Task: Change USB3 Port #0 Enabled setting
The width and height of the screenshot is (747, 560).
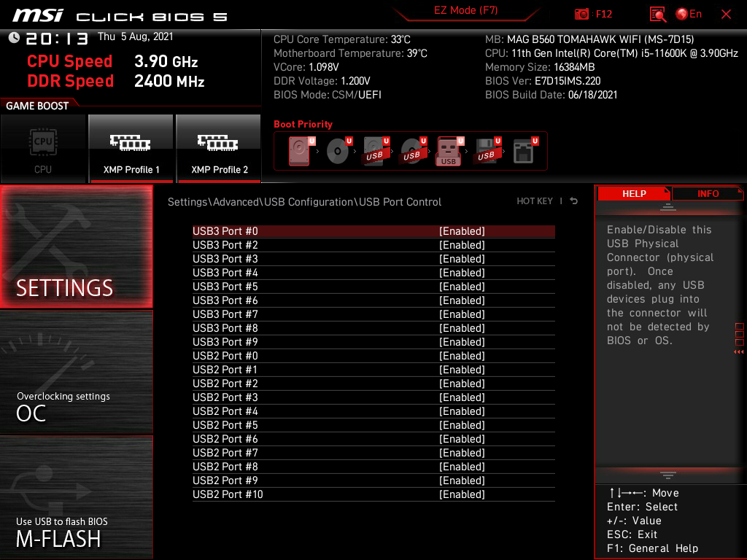Action: pos(462,231)
